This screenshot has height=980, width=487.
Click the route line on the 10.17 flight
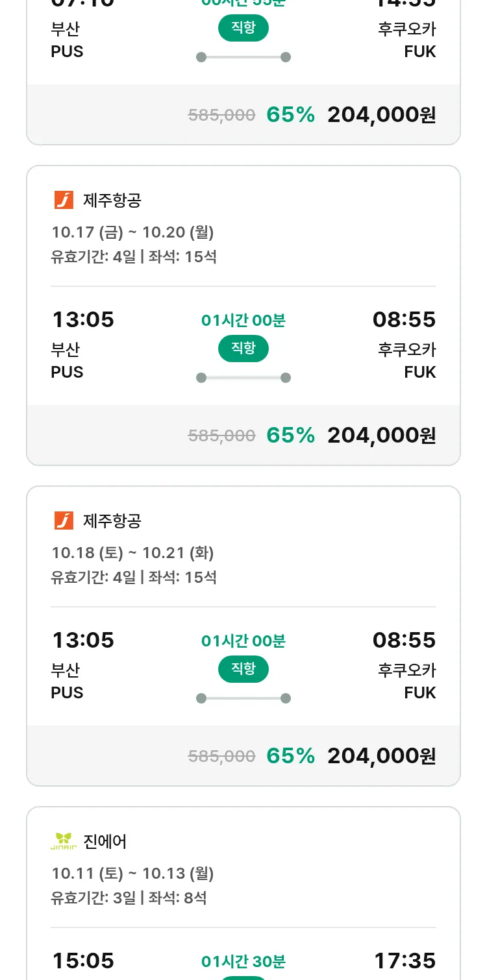pyautogui.click(x=243, y=378)
